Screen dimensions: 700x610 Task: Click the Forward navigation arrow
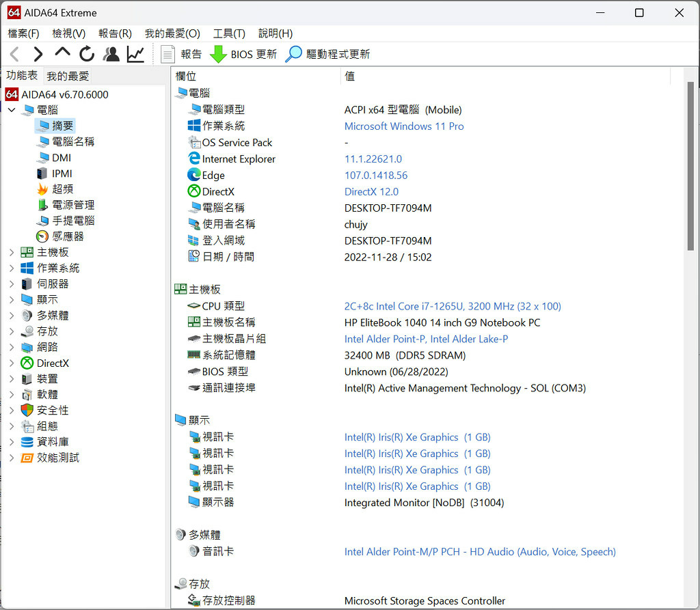(x=38, y=54)
